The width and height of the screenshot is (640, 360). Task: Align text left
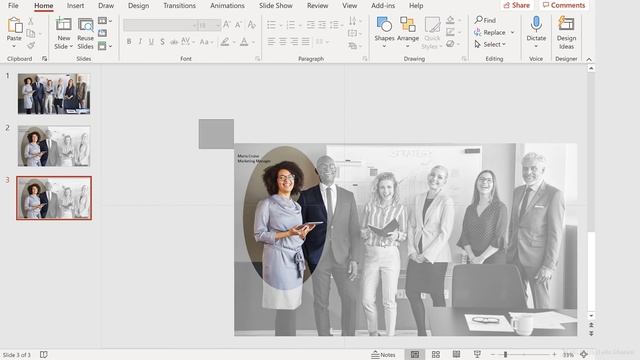(x=271, y=41)
